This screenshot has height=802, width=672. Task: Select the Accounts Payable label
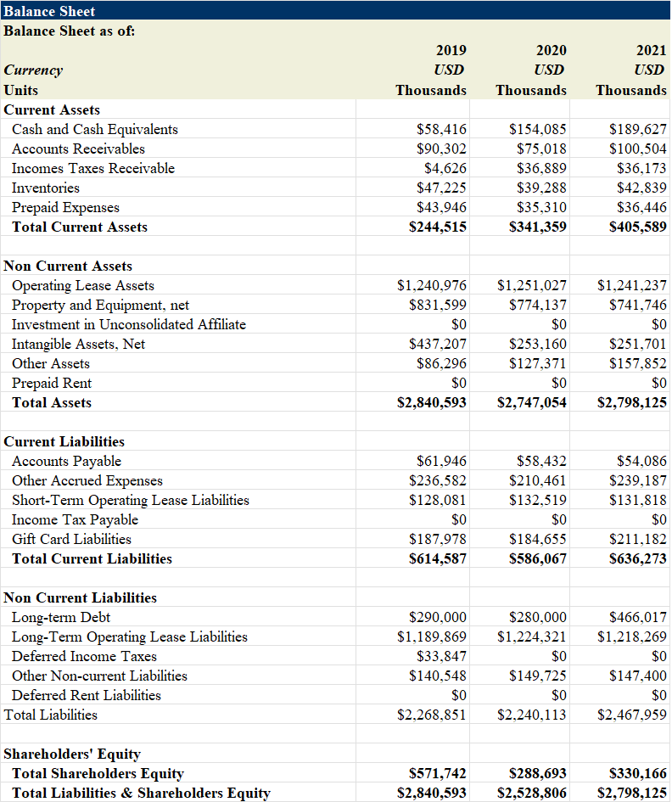tap(66, 461)
